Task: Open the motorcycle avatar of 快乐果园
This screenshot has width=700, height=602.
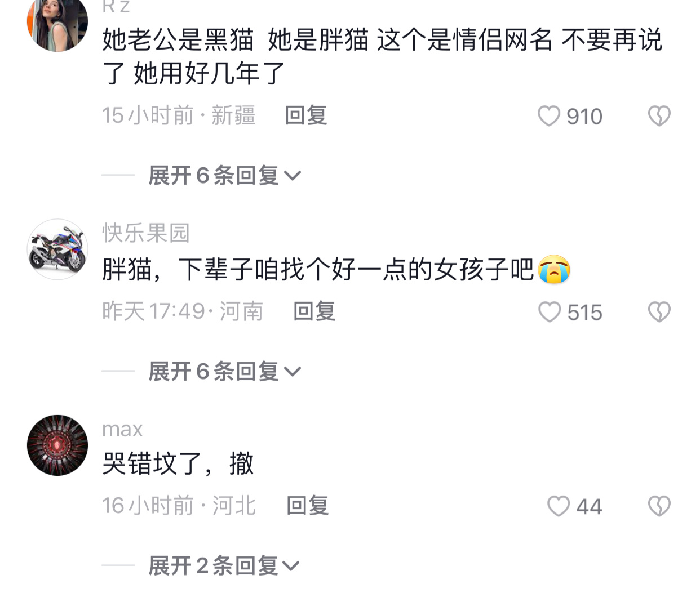Action: [57, 249]
